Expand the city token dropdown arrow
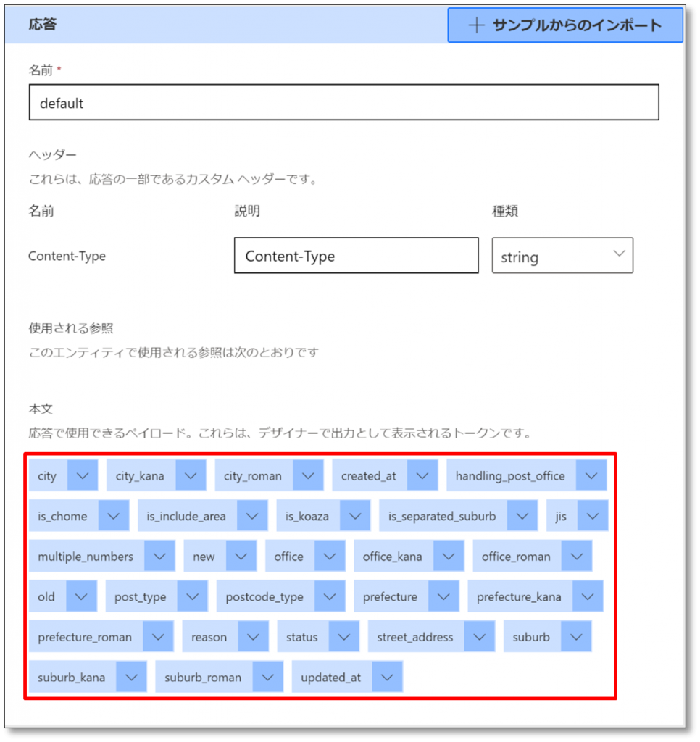The width and height of the screenshot is (700, 742). point(83,475)
